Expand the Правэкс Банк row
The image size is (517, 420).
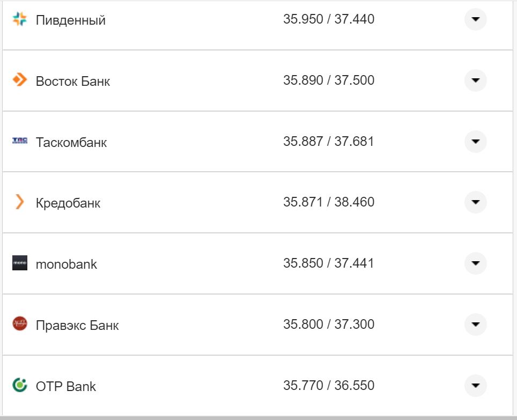click(x=475, y=325)
